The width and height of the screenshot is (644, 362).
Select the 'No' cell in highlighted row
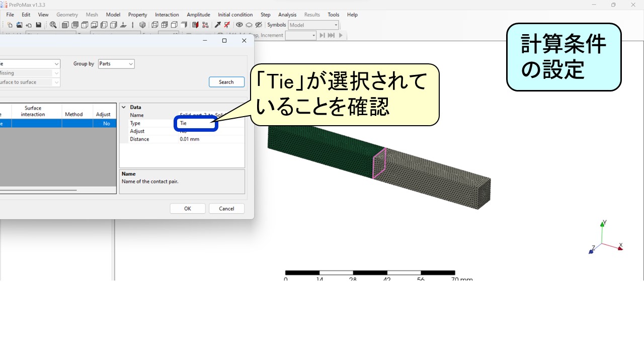(105, 123)
